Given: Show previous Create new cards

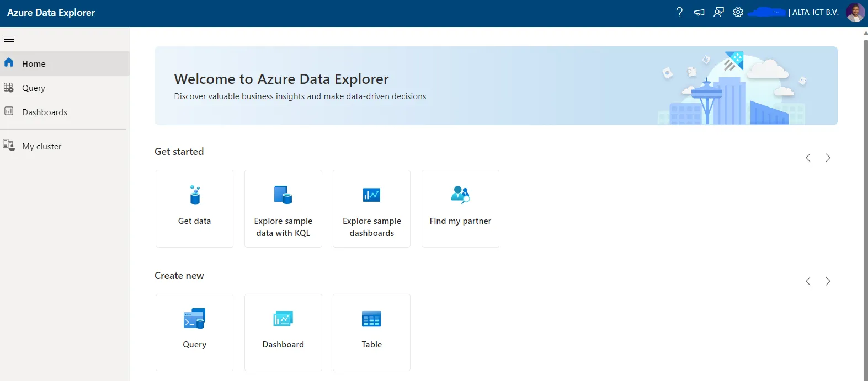Looking at the screenshot, I should click(x=808, y=281).
